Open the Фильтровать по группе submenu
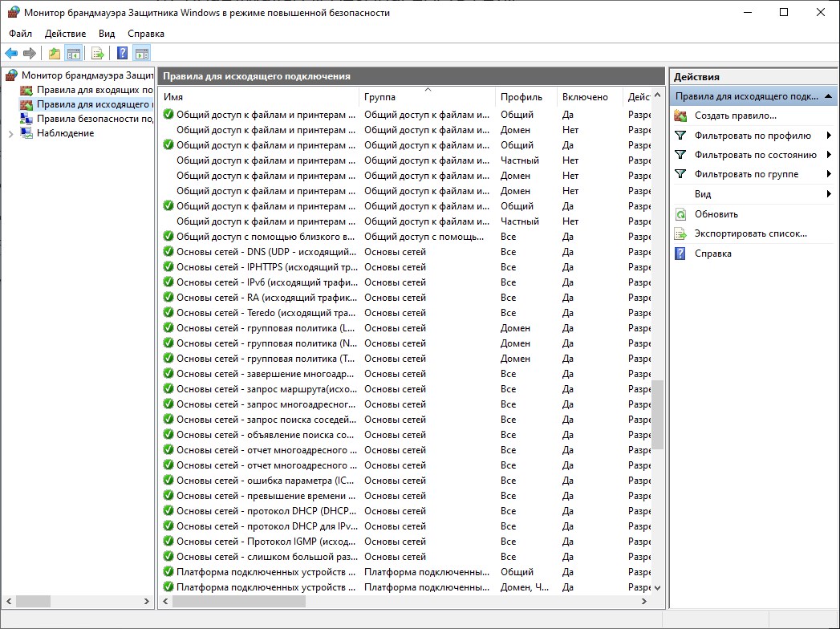 [828, 174]
